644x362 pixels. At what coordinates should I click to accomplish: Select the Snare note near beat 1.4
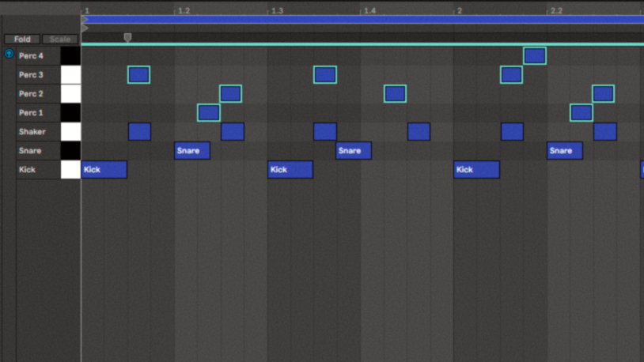pos(354,151)
